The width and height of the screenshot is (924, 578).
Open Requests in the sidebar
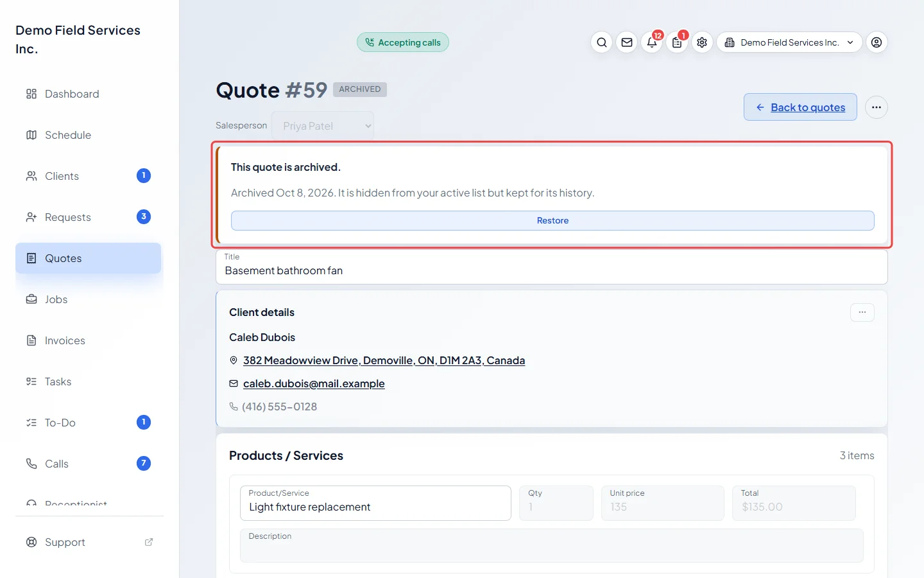point(88,217)
